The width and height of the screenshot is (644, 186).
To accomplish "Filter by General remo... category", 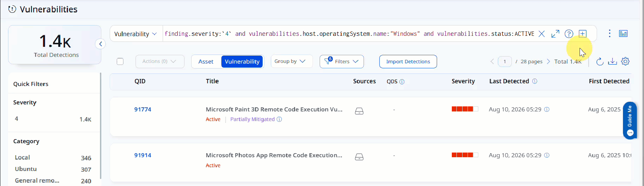I will pyautogui.click(x=53, y=181).
